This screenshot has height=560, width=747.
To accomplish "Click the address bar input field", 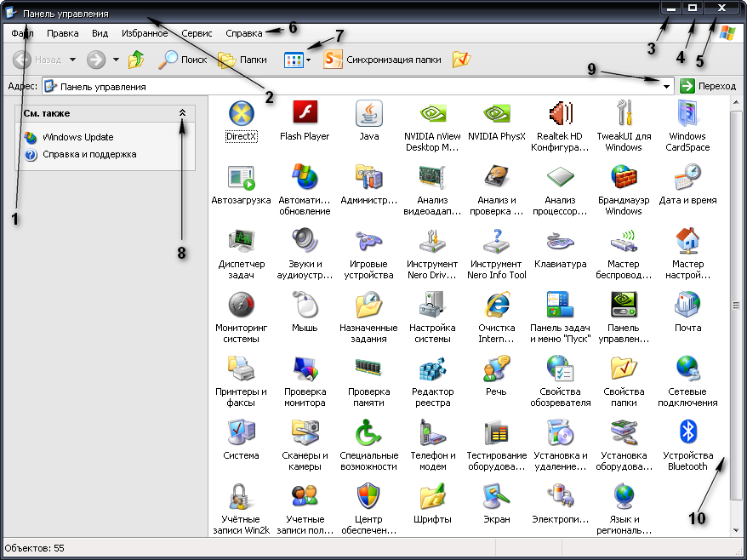I will click(x=358, y=86).
